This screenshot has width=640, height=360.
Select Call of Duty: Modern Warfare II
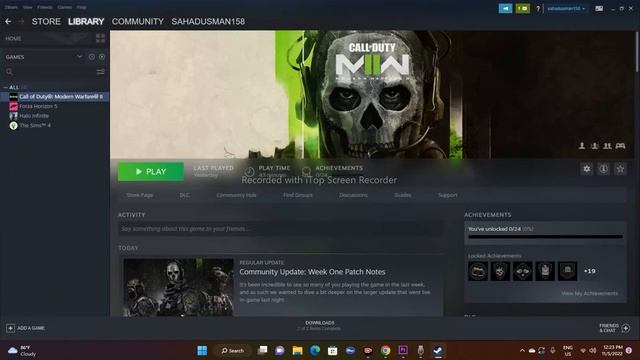tap(55, 97)
